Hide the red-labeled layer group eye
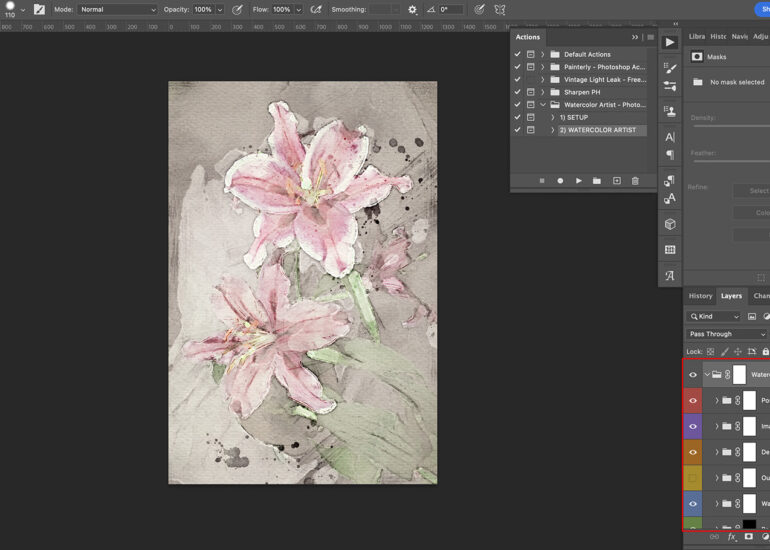The image size is (770, 550). tap(693, 401)
